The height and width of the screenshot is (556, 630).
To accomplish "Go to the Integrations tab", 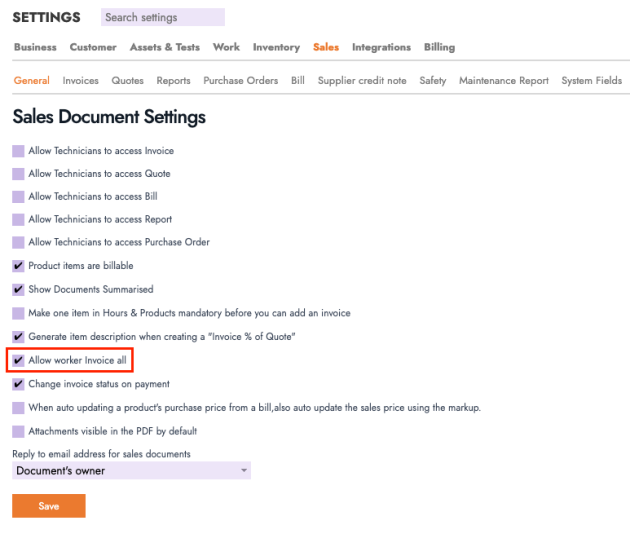I will pos(381,47).
